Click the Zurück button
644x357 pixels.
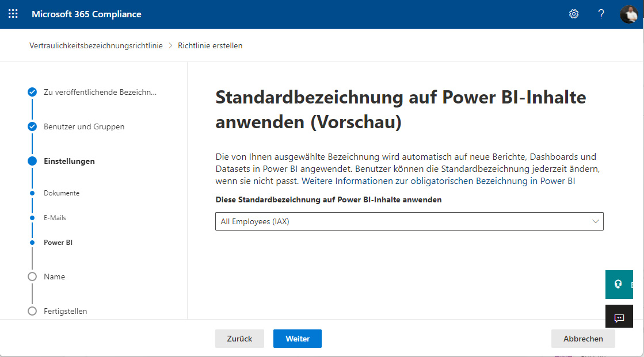click(239, 339)
